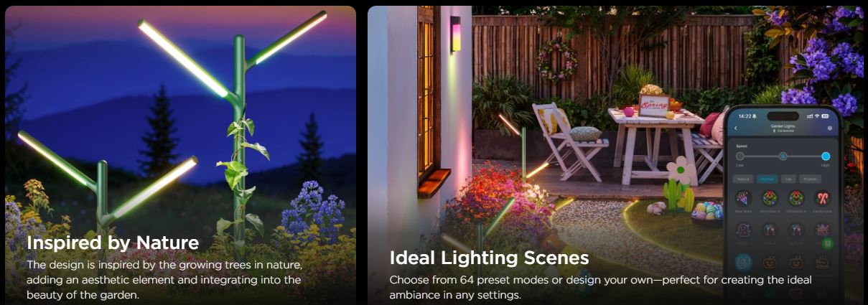
Task: Click the middle handle of Speed slider
Action: 783,156
